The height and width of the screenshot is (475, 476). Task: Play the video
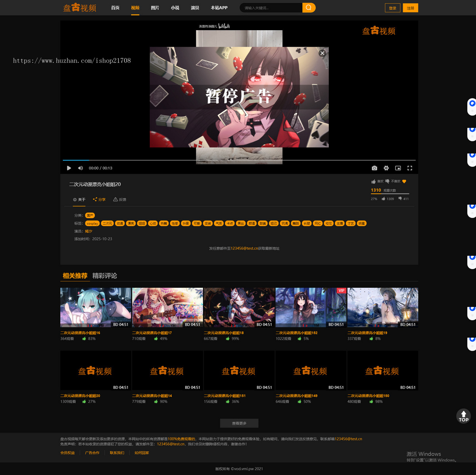[x=69, y=168]
